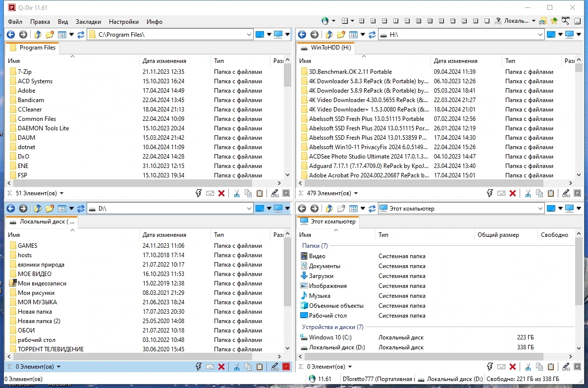The width and height of the screenshot is (588, 388).
Task: Open view mode dropdown arrow in H:\ pane
Action: 363,35
